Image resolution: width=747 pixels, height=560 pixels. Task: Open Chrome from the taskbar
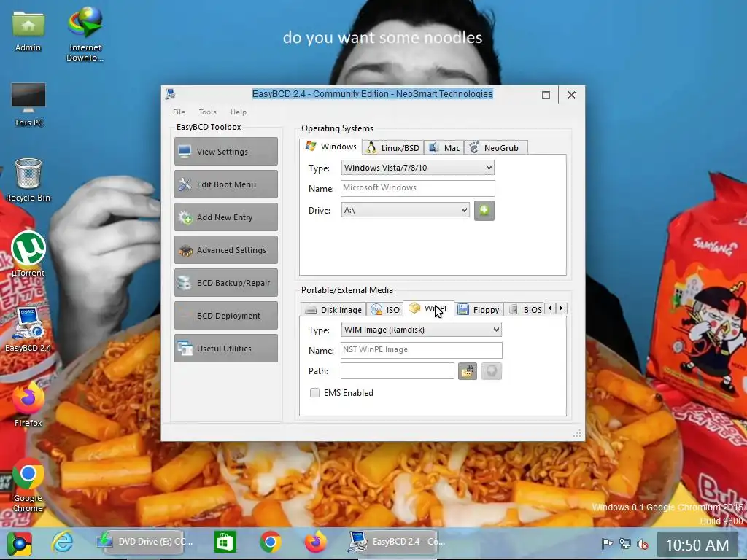(x=270, y=542)
